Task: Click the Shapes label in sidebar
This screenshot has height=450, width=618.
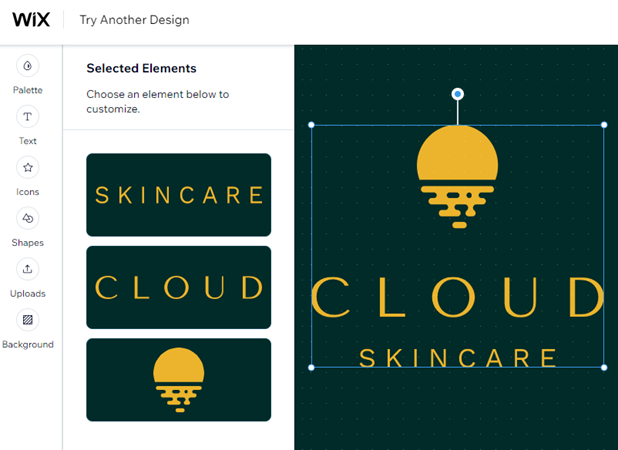Action: point(28,243)
